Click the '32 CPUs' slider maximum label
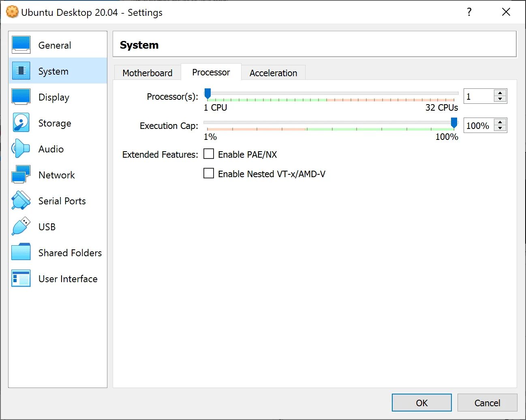The width and height of the screenshot is (526, 420). [x=442, y=108]
